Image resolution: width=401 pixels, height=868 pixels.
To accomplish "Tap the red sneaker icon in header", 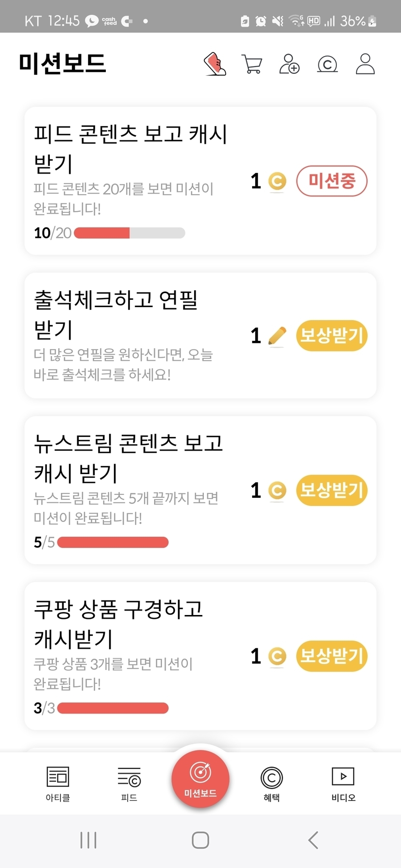I will click(215, 64).
